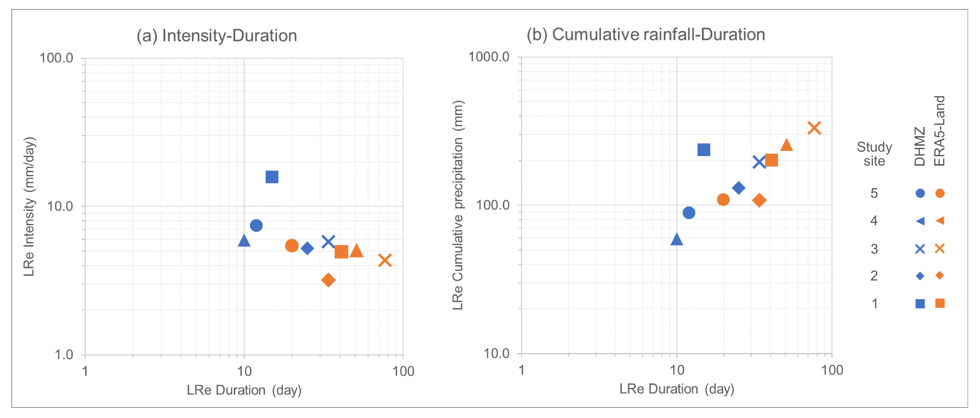Image resolution: width=980 pixels, height=418 pixels.
Task: Click the blue circle marker in chart (a)
Action: coord(256,225)
